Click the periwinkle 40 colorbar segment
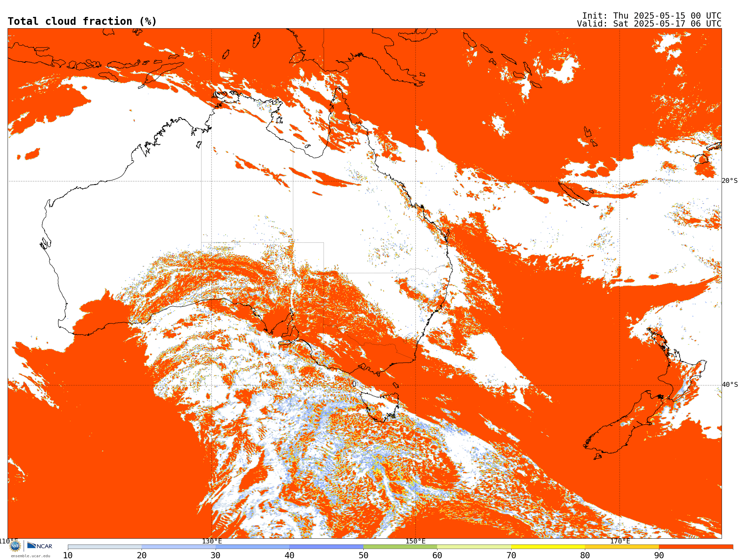Viewport: 744px width, 560px height. point(326,547)
